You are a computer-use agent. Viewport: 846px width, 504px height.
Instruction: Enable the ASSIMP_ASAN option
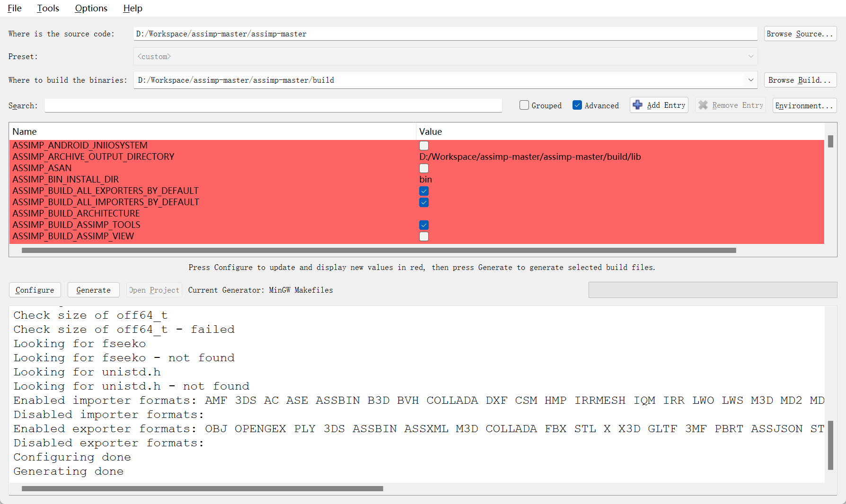click(x=423, y=168)
